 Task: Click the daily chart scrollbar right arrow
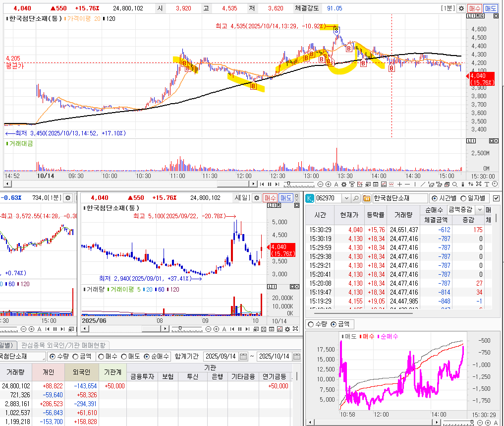[x=165, y=329]
